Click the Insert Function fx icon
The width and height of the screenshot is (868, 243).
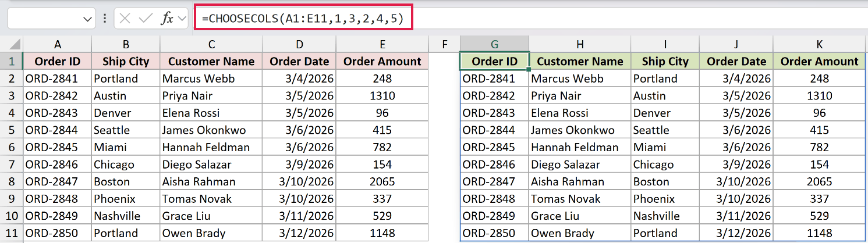point(167,18)
